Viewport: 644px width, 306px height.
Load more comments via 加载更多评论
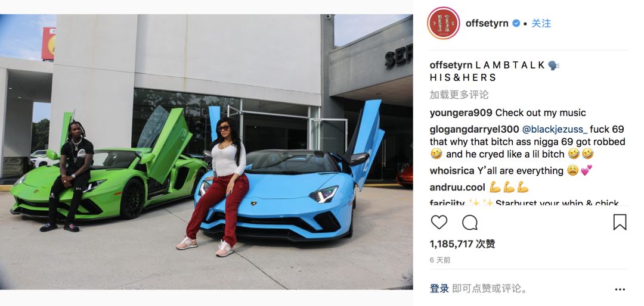[x=459, y=95]
